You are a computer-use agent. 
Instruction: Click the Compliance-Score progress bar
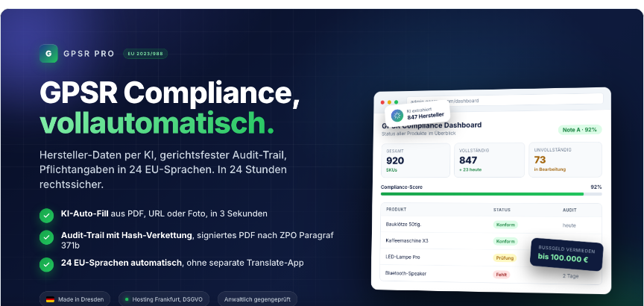tap(491, 194)
